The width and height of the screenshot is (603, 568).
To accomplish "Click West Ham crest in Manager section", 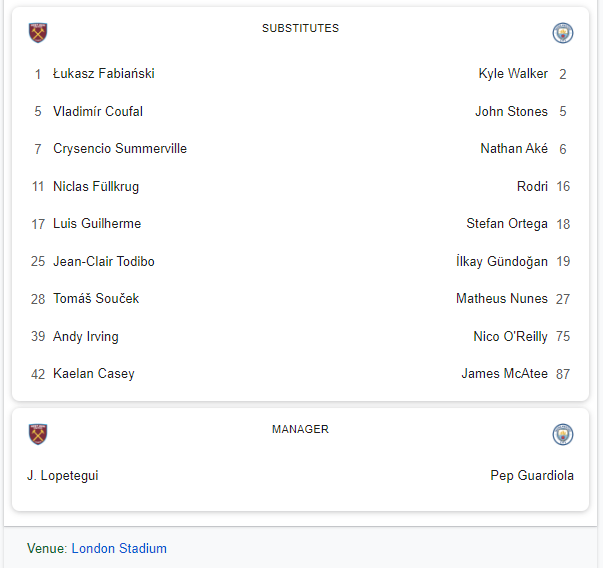I will tap(39, 434).
